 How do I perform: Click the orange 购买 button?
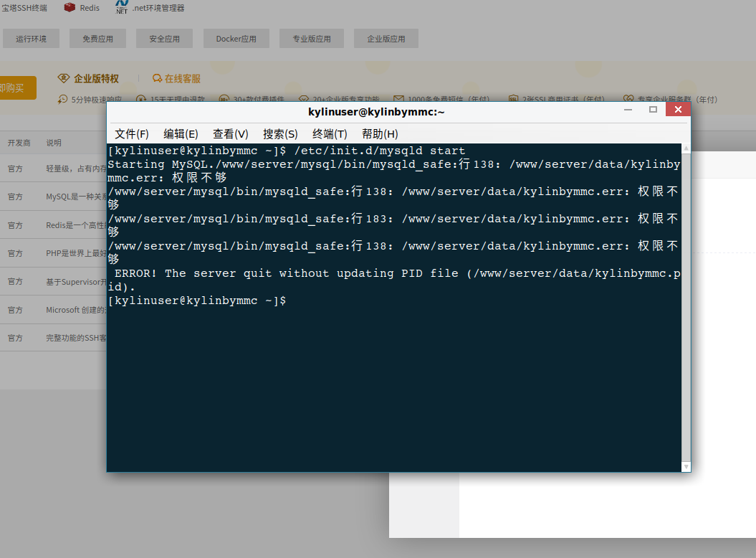coord(18,88)
